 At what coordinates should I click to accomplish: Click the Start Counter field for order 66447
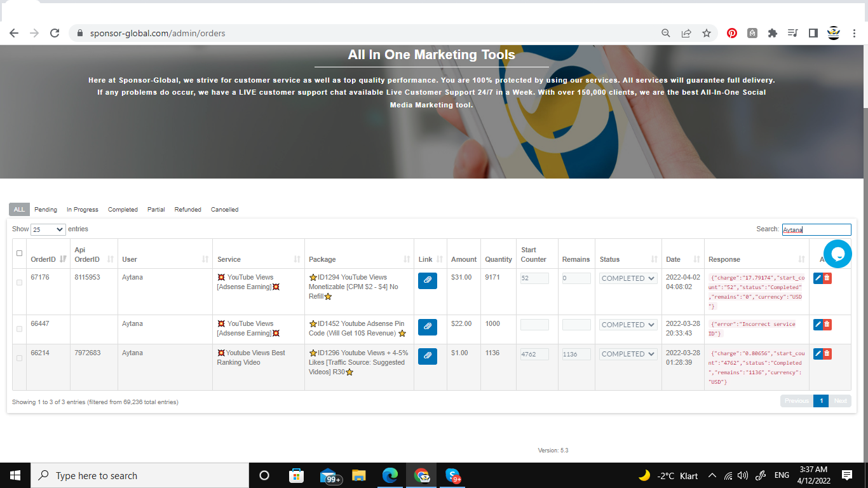[x=534, y=325]
